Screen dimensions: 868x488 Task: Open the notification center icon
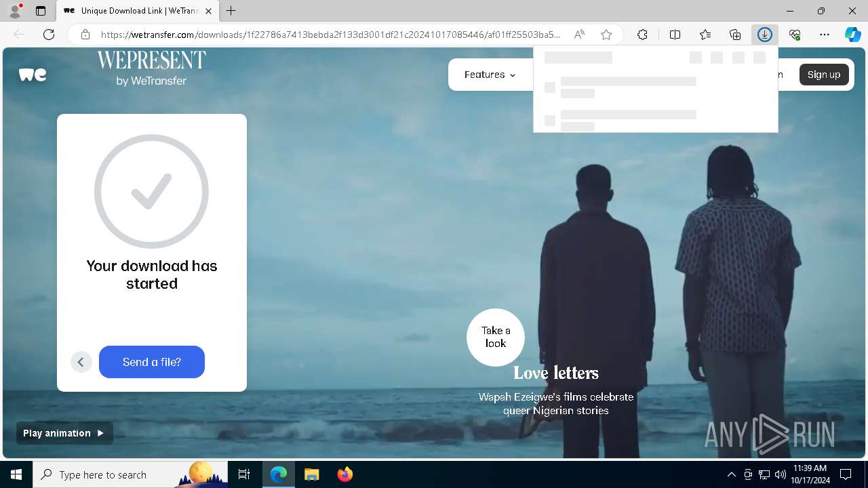pyautogui.click(x=846, y=474)
